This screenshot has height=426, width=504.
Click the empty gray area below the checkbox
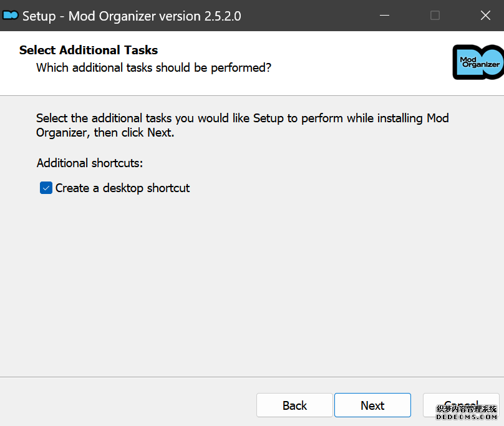click(x=250, y=281)
